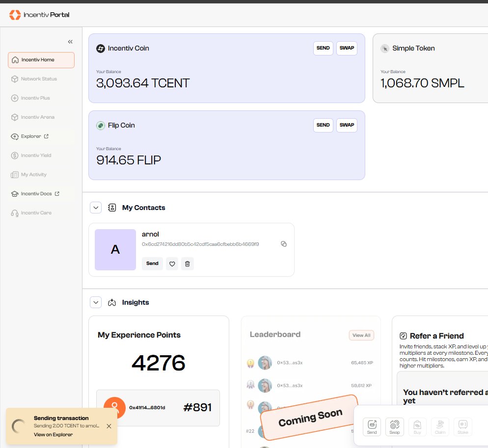Dismiss the sending transaction notification

pos(109,426)
